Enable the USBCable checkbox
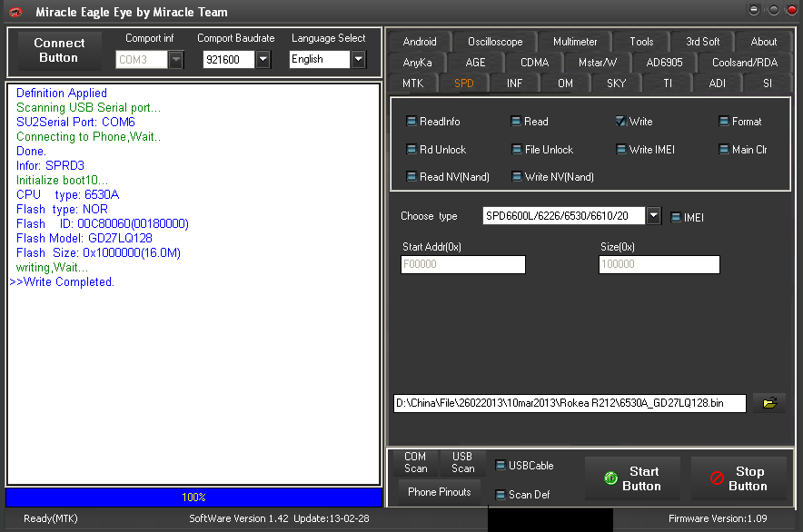 click(501, 466)
